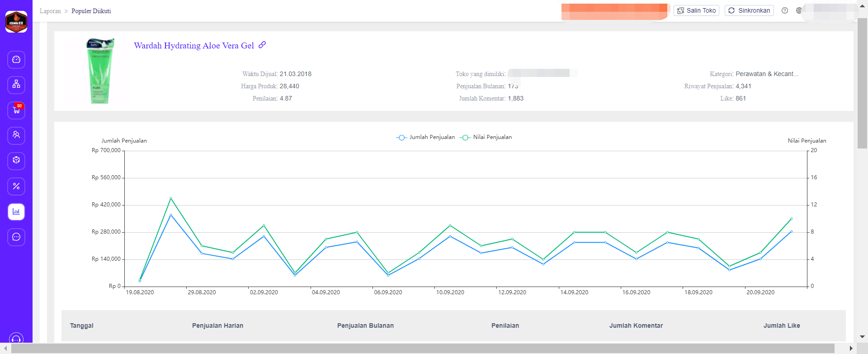This screenshot has width=868, height=354.
Task: Go to Laporan breadcrumb
Action: coord(50,11)
